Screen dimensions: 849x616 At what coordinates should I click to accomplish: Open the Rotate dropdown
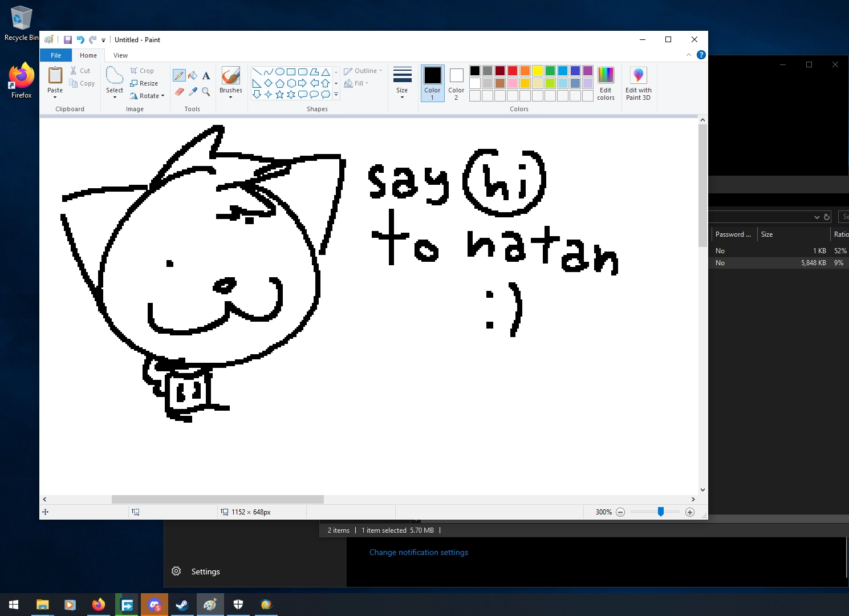point(148,96)
